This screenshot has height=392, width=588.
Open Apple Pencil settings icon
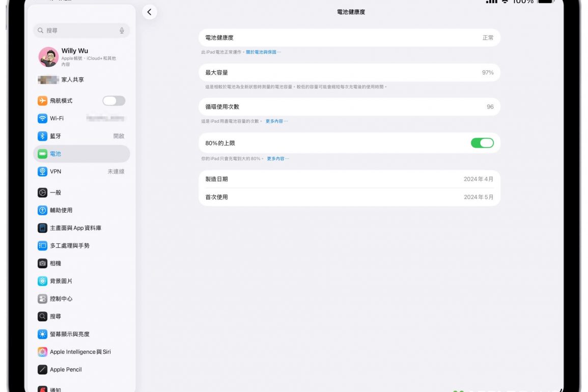click(x=43, y=370)
